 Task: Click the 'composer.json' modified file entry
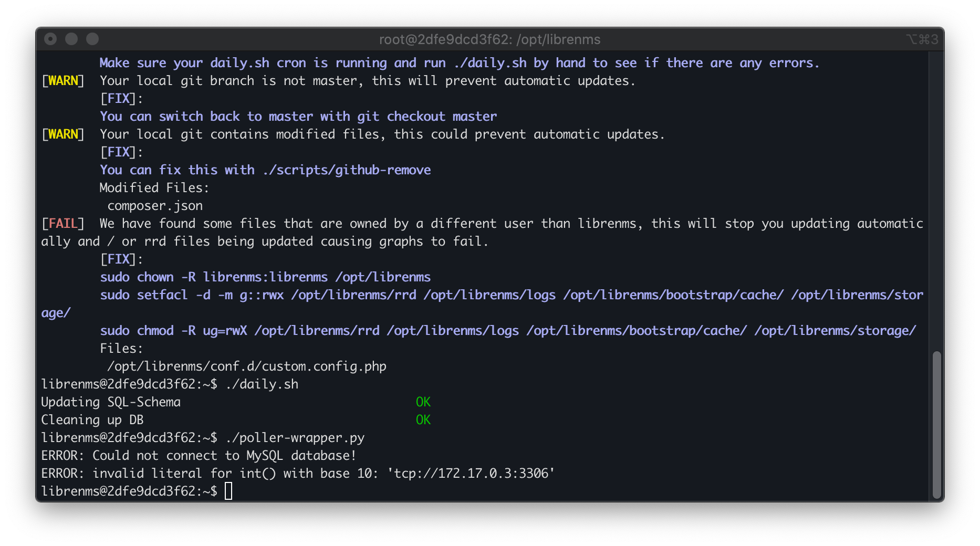[x=155, y=206]
